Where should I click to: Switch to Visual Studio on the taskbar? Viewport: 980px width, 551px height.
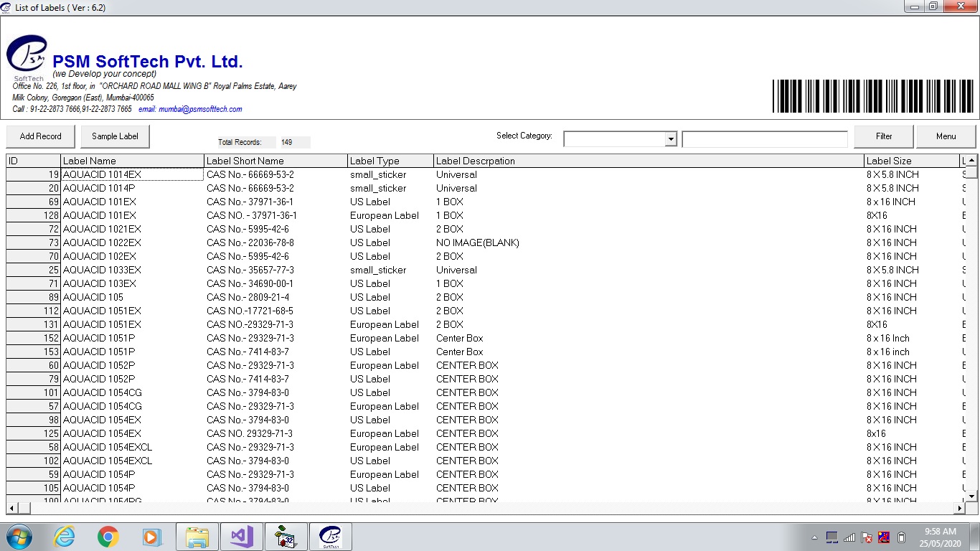(x=241, y=537)
